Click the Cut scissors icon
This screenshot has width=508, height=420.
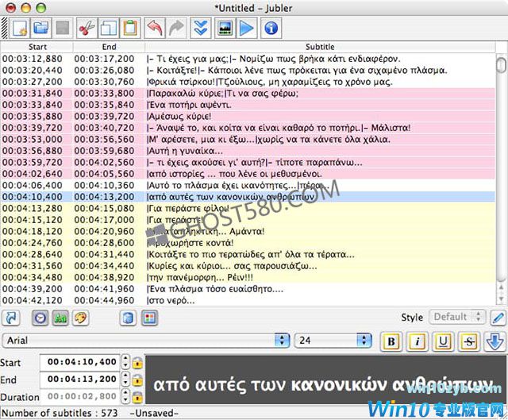tap(87, 29)
